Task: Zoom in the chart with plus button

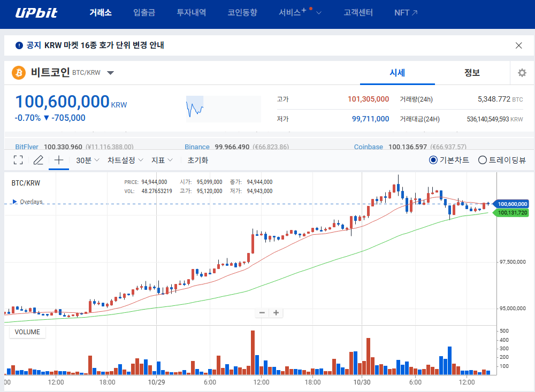Action: pos(276,312)
